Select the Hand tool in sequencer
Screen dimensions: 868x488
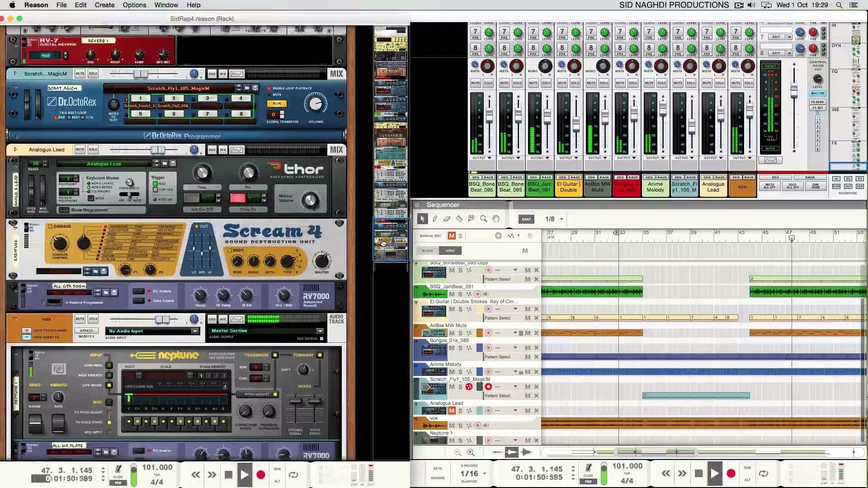click(x=496, y=219)
